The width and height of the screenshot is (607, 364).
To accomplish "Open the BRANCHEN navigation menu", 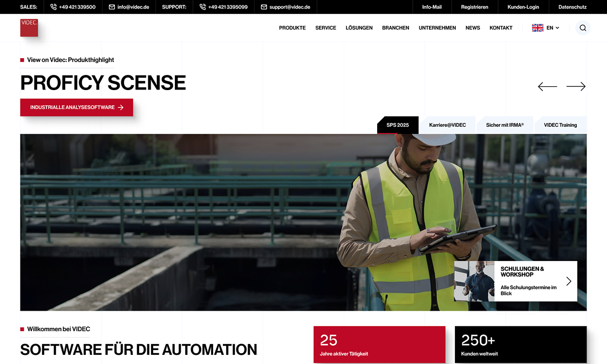I will click(395, 28).
